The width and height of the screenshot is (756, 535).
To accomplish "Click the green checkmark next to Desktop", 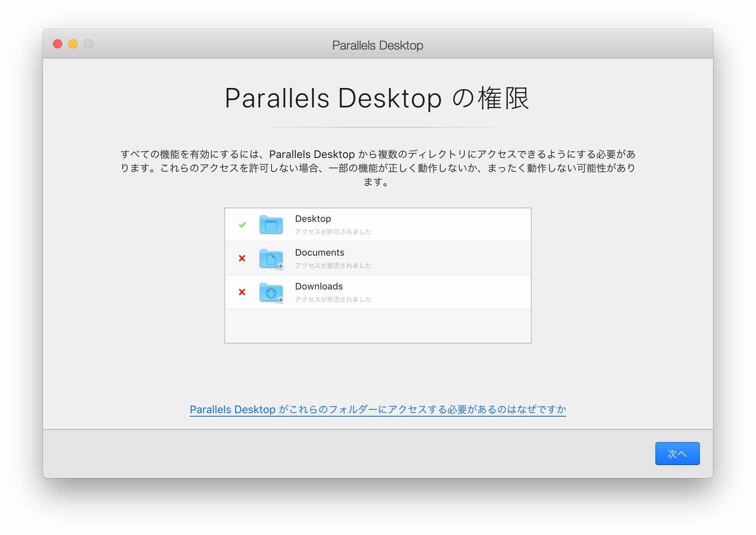I will click(x=242, y=225).
